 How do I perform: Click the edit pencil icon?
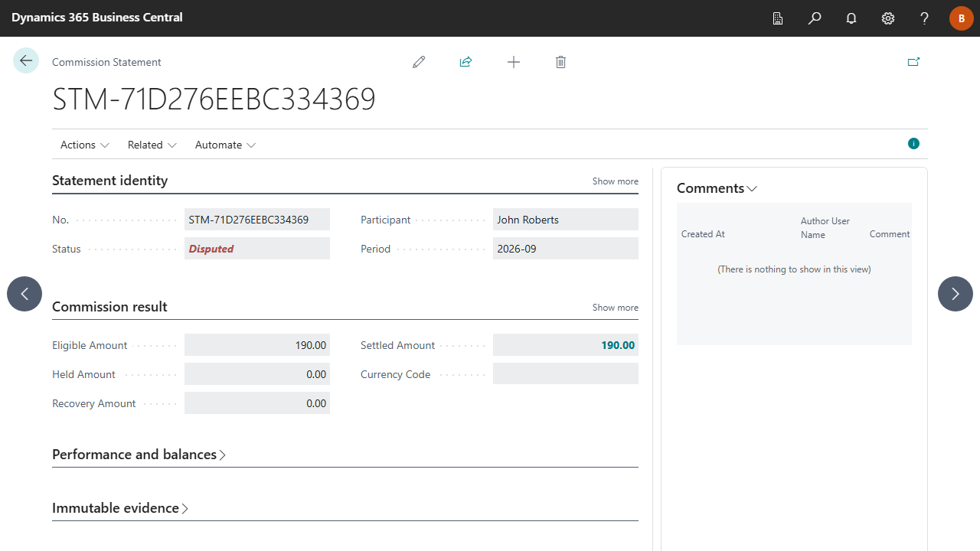pyautogui.click(x=419, y=62)
